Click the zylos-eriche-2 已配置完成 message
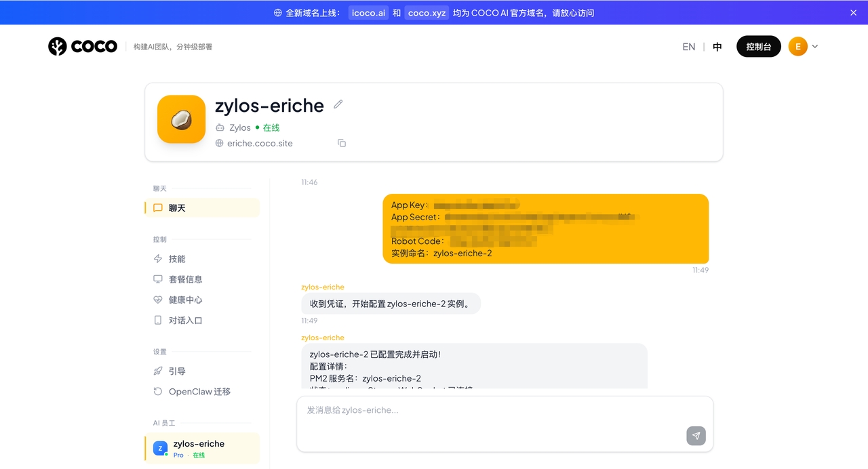The image size is (868, 469). (474, 366)
